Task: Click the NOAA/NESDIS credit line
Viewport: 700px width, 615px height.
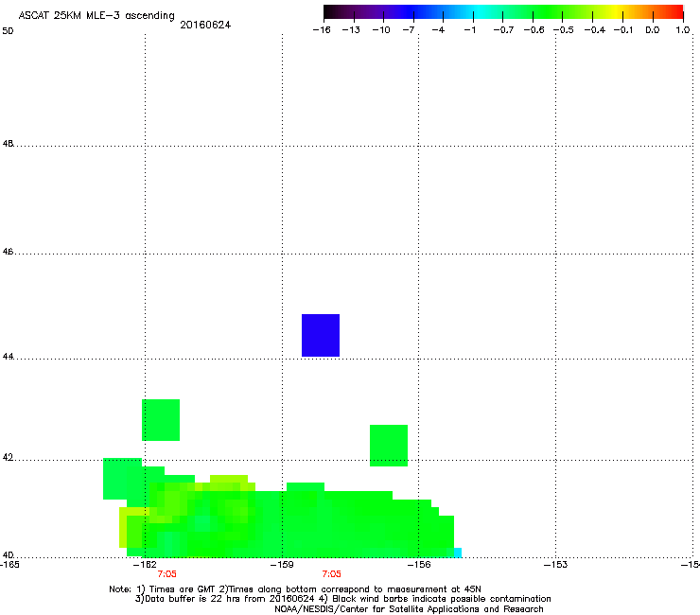Action: tap(409, 609)
